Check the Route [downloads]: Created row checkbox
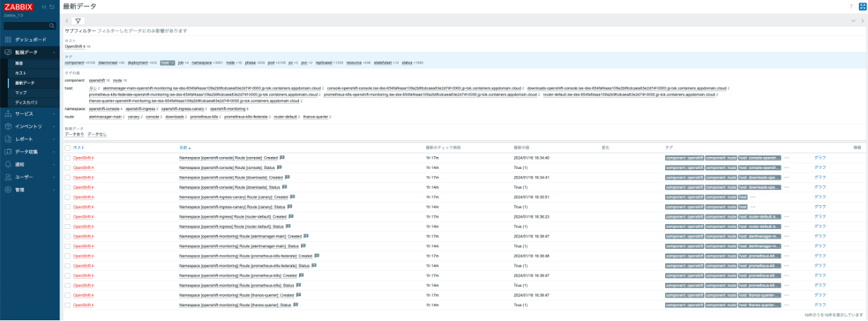 click(x=67, y=177)
